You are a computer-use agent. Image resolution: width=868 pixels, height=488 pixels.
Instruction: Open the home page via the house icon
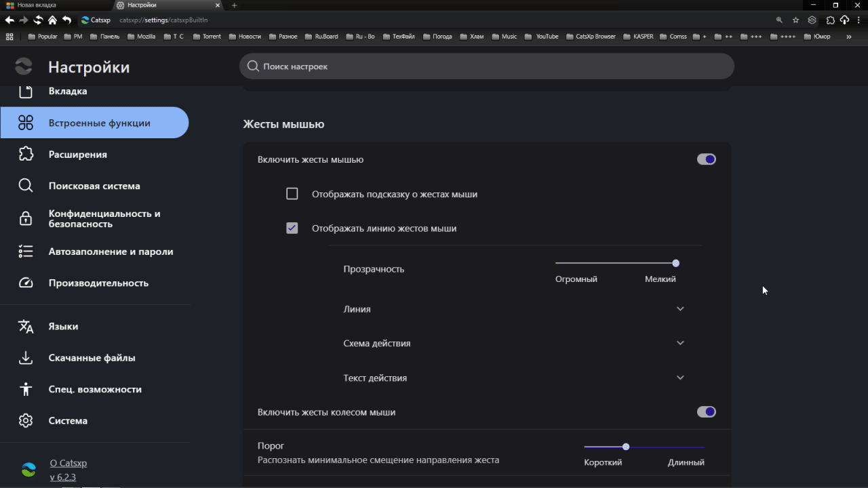tap(52, 20)
